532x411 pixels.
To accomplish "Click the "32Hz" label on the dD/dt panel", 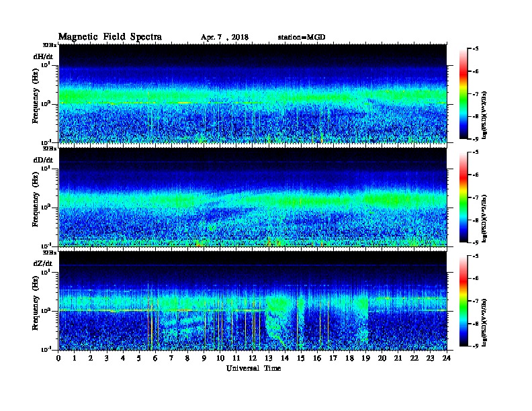I will click(x=50, y=148).
